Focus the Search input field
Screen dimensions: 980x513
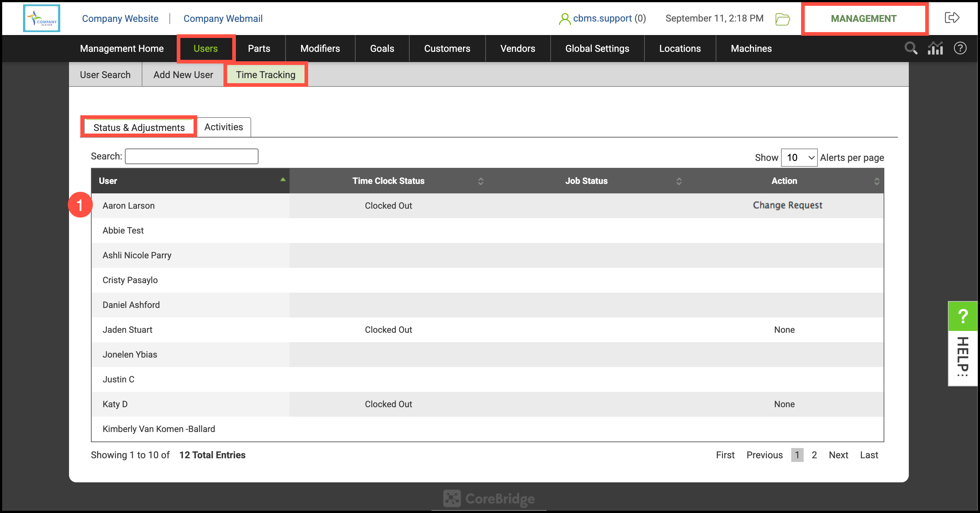pyautogui.click(x=191, y=156)
